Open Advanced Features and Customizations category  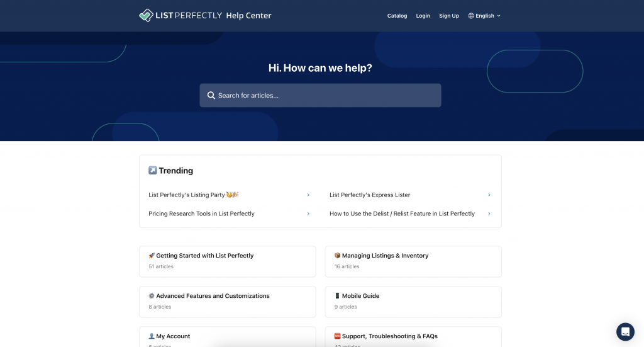pyautogui.click(x=228, y=302)
